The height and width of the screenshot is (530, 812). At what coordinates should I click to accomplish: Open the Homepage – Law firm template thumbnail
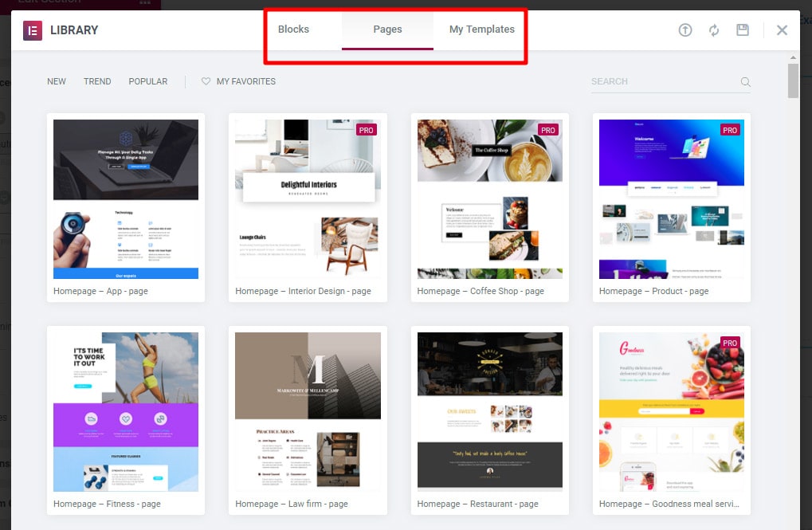point(308,412)
